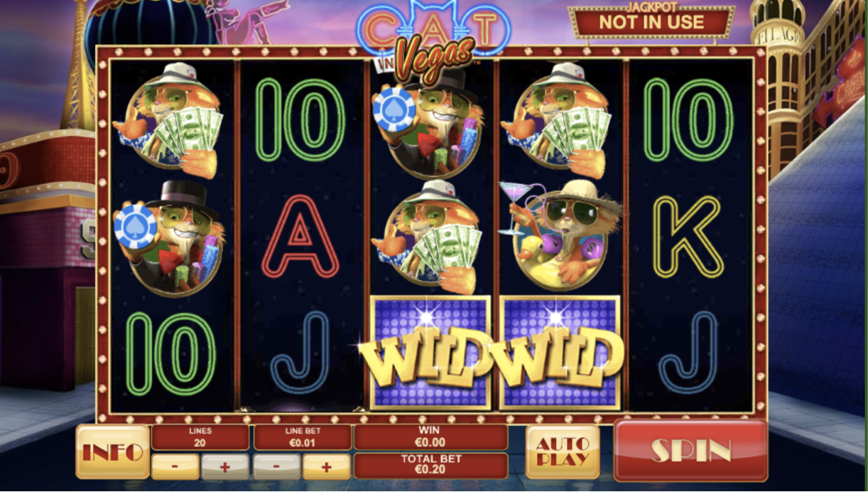Click the yellow neon K symbol
Screen dimensions: 868x492
688,237
